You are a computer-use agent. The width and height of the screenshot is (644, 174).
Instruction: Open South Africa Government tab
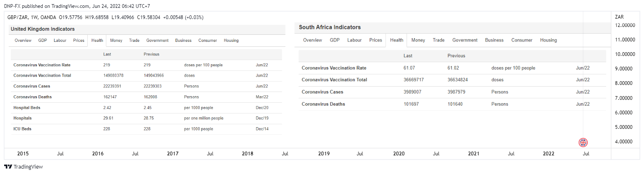coord(465,40)
